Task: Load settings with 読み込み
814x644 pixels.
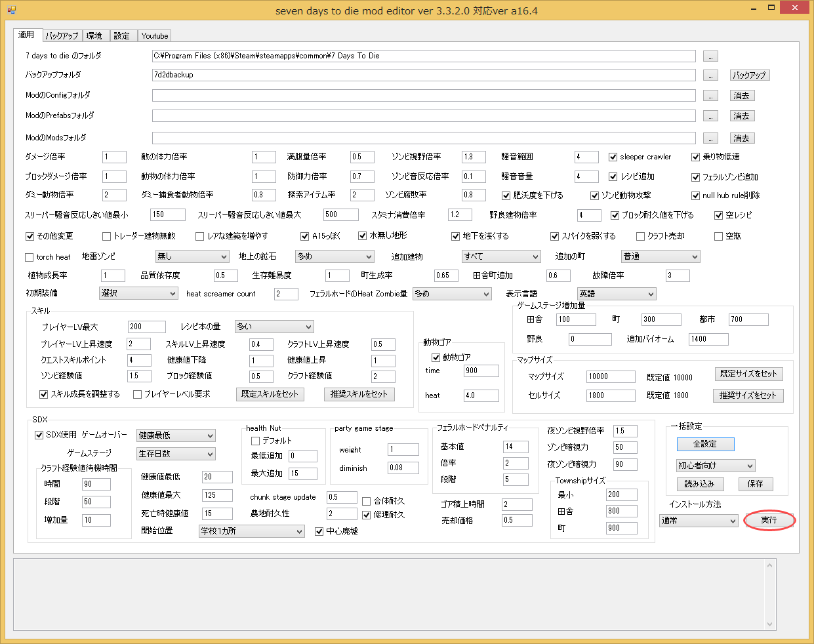Action: point(700,484)
